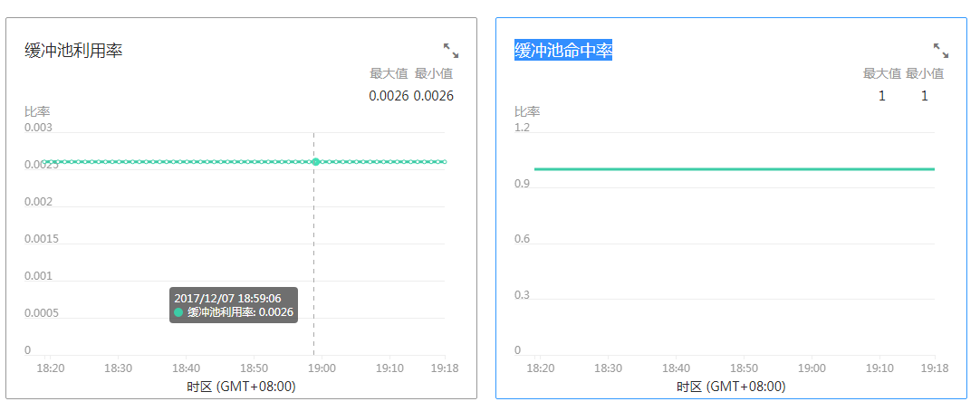
Task: Click the tooltip timestamp 2017/12/07 18:59:06
Action: point(227,298)
